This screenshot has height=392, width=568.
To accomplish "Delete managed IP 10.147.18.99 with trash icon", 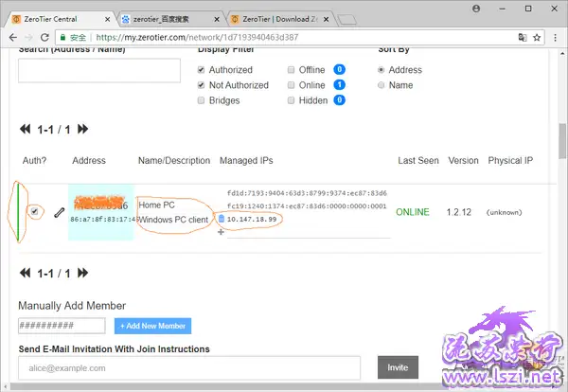I will coord(222,219).
